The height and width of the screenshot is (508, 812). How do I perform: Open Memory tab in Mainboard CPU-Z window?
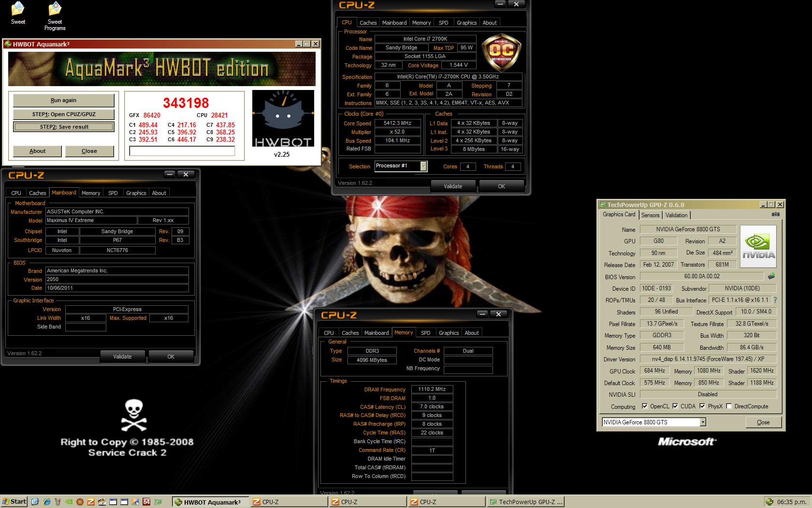coord(91,193)
